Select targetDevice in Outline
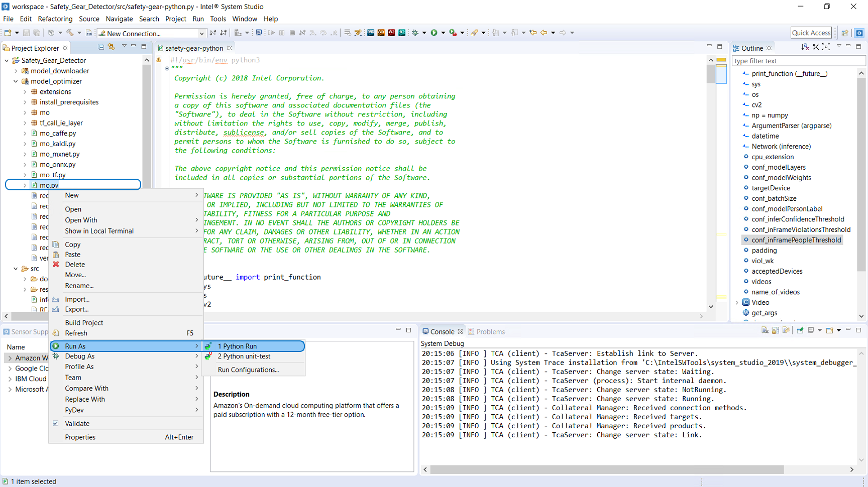Viewport: 868px width, 487px height. click(x=771, y=188)
